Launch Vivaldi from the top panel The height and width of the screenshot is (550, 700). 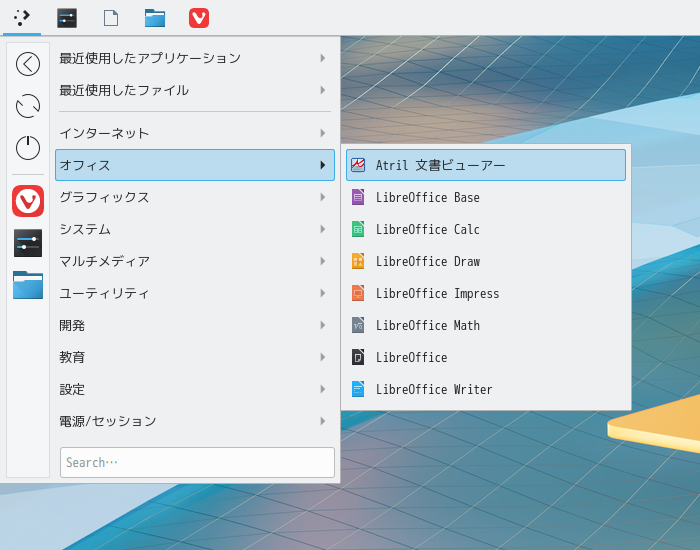(199, 18)
